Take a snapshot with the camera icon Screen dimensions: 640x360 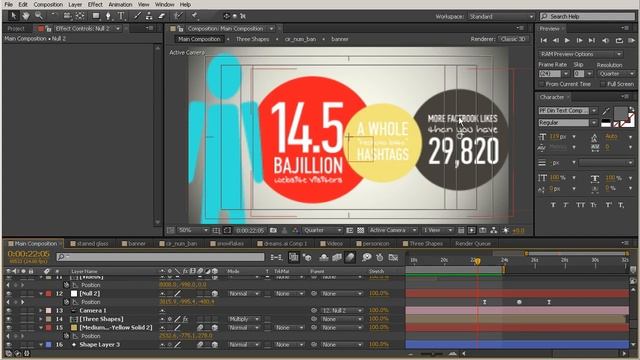pyautogui.click(x=273, y=230)
